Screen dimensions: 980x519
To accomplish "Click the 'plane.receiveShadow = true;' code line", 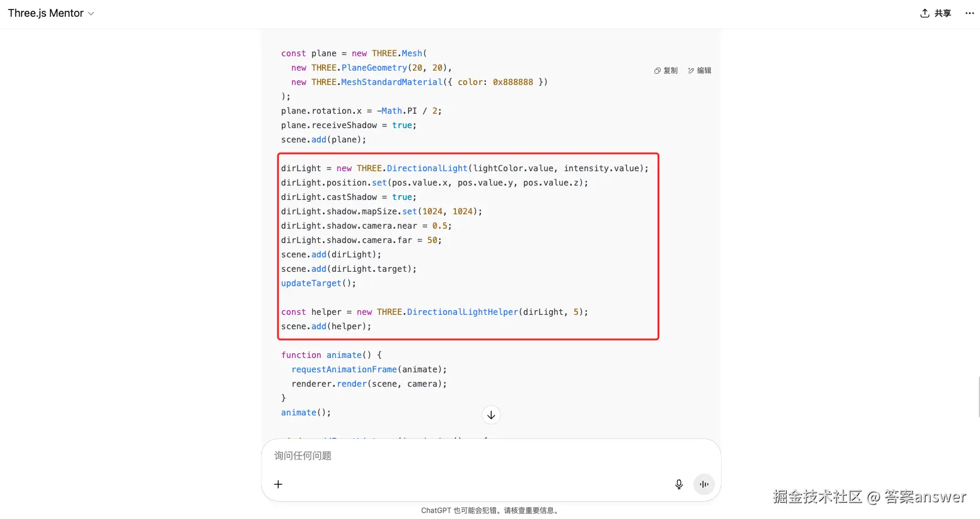I will (349, 125).
